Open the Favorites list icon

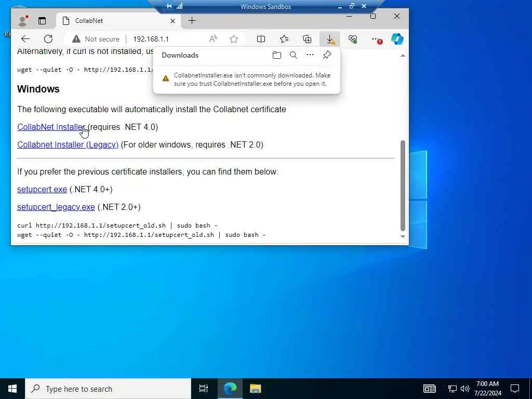[x=284, y=39]
